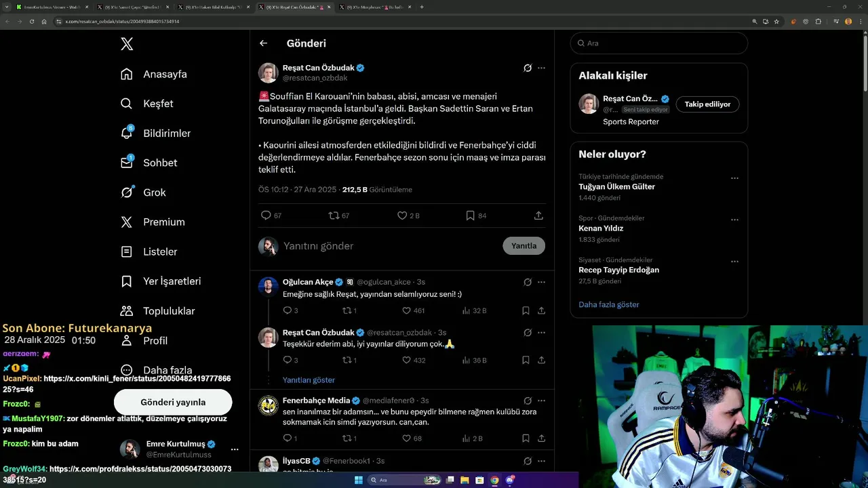Open the more options menu on main post
Screen dimensions: 868x488
tap(541, 68)
